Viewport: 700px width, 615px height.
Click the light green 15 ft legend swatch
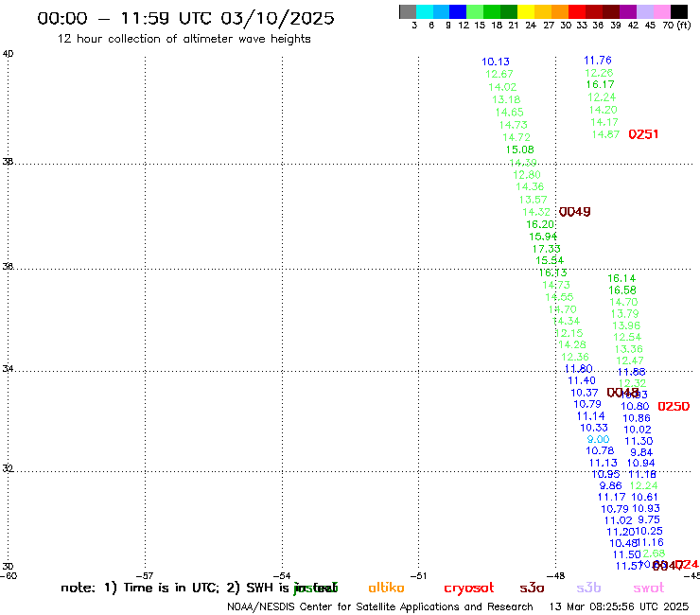tap(475, 11)
